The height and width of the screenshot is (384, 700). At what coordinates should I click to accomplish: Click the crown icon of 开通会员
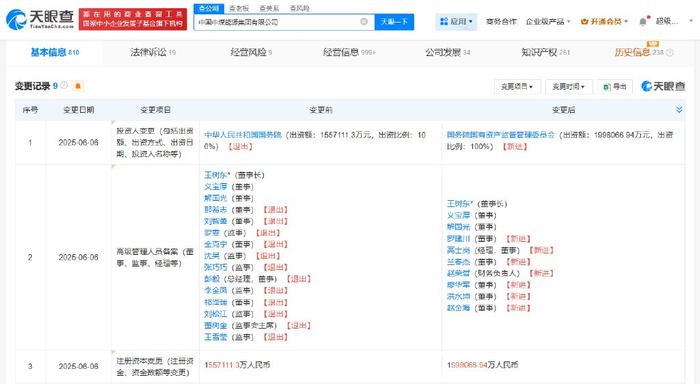pos(584,21)
